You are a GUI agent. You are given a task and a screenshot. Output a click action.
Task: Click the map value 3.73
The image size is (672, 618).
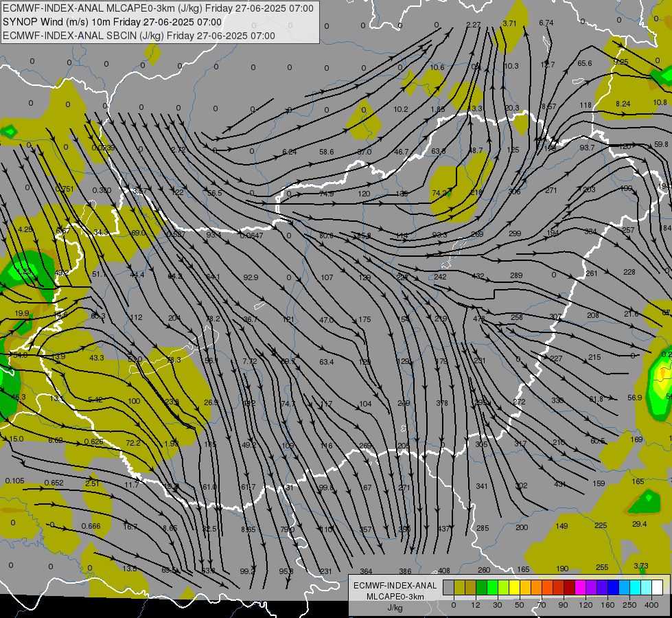641,566
